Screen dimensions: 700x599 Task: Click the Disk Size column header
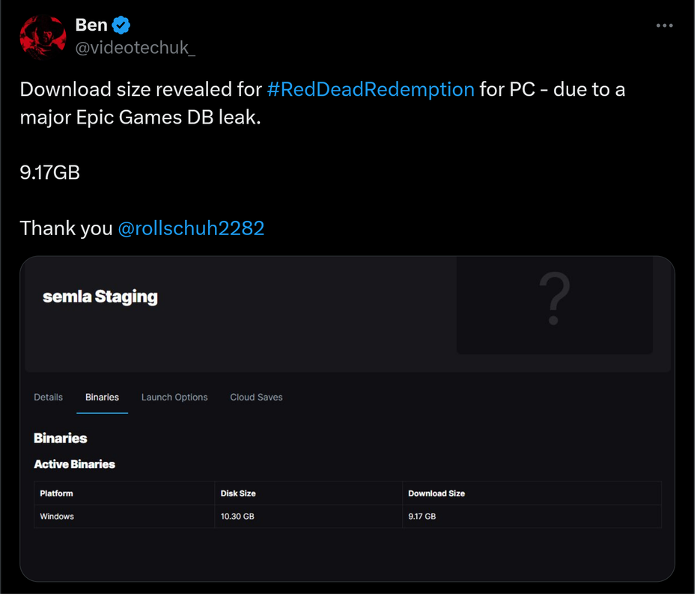[238, 493]
